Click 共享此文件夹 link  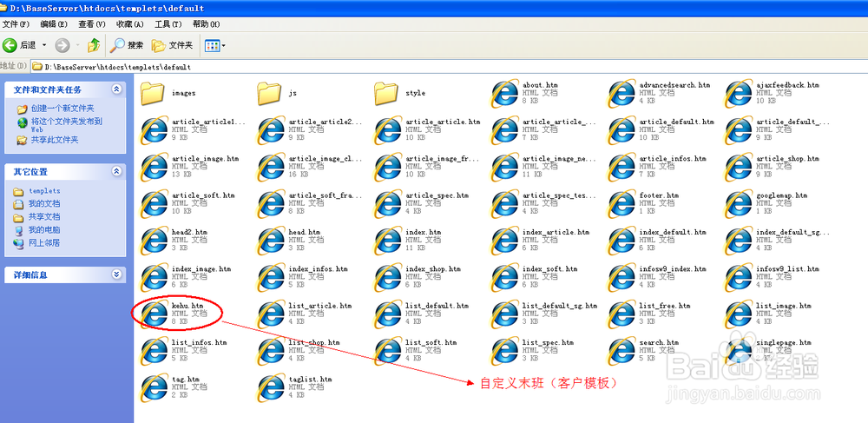(54, 140)
